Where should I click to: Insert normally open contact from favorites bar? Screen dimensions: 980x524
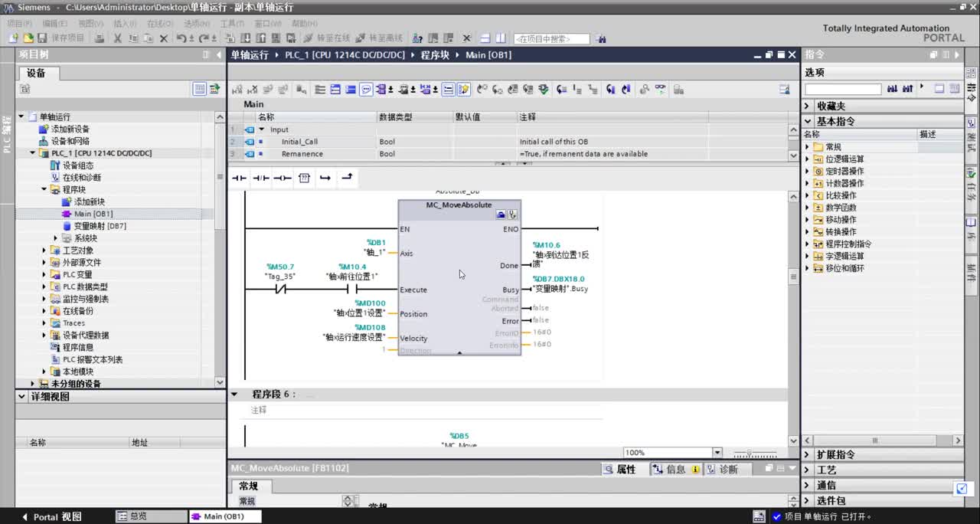pos(240,178)
